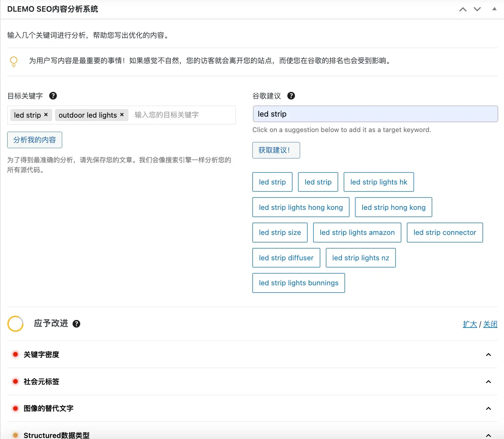This screenshot has width=504, height=439.
Task: Expand the 关键字密度 section
Action: 488,355
